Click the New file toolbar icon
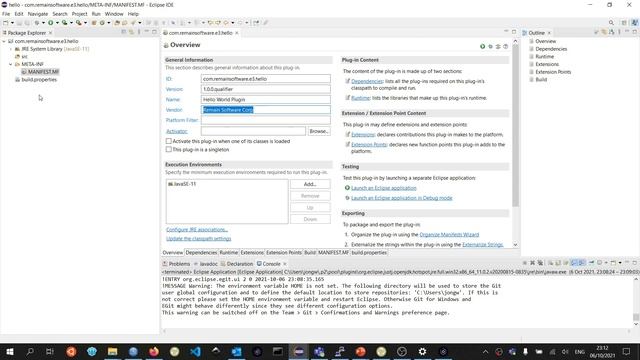 6,23
